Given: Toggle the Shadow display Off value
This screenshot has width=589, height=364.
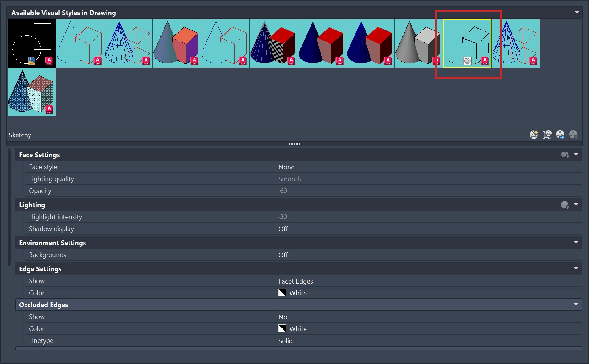Looking at the screenshot, I should (x=429, y=229).
